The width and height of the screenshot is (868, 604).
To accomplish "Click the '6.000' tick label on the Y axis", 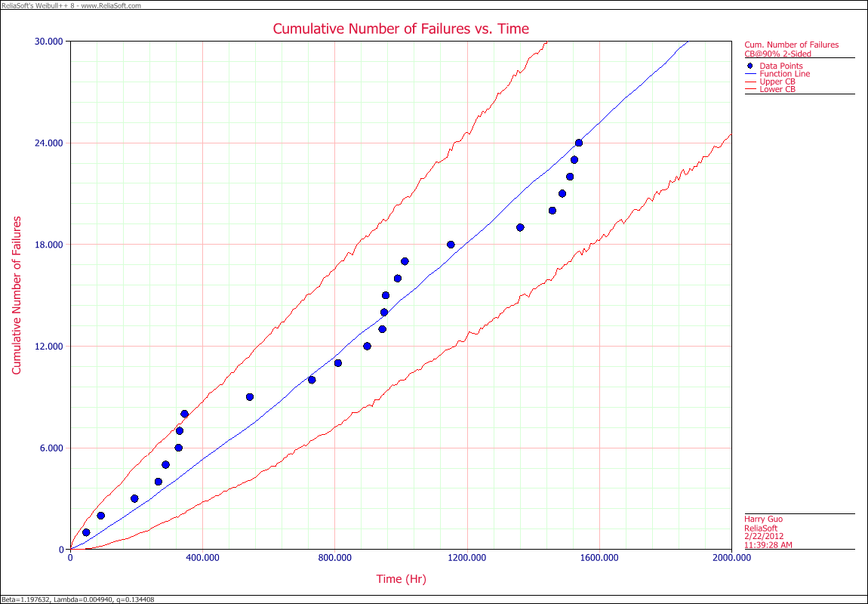I will click(x=53, y=448).
